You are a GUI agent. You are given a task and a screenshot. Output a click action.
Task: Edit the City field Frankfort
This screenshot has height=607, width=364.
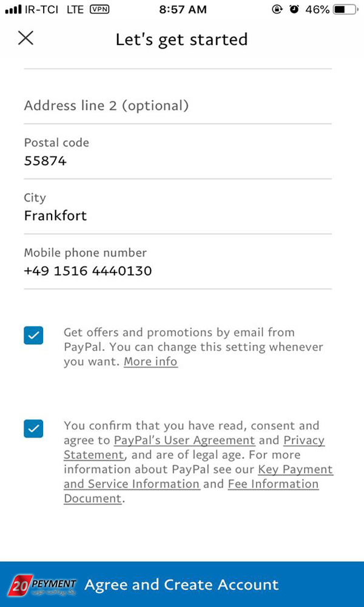[x=178, y=207]
